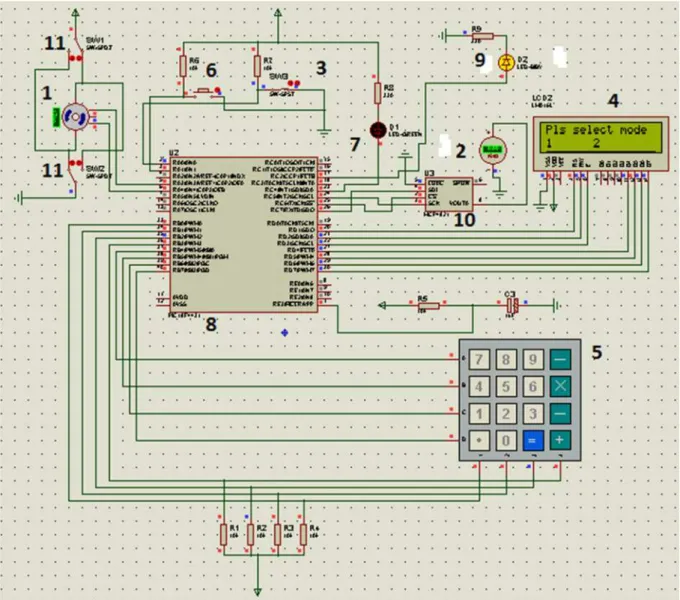Select resistor R8 above LED D1
The height and width of the screenshot is (600, 680).
378,93
